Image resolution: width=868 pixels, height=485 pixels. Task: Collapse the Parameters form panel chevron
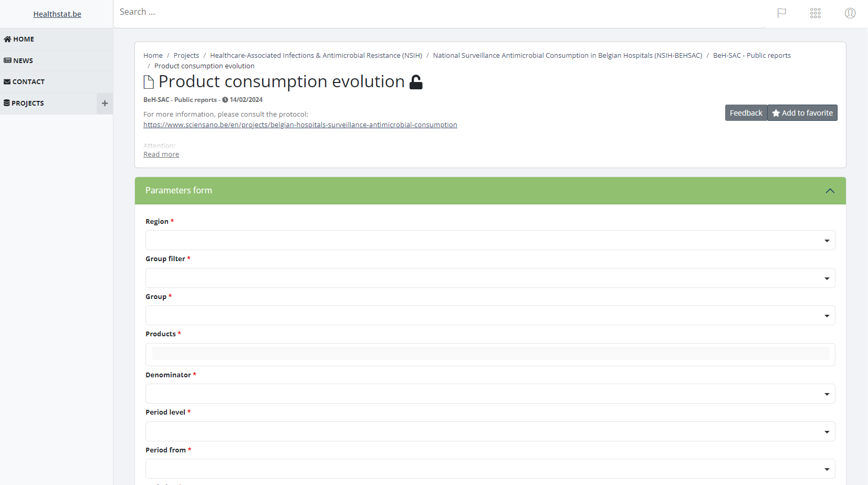[830, 191]
